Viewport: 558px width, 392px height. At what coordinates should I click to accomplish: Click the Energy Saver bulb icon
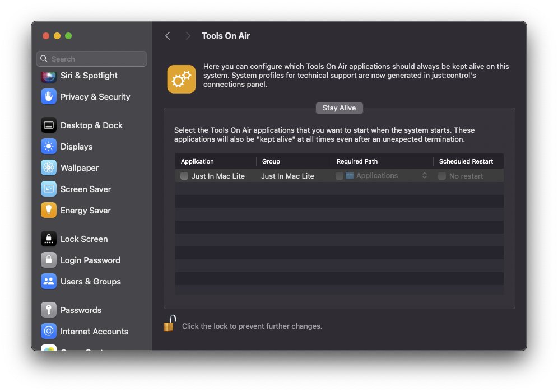pyautogui.click(x=49, y=211)
